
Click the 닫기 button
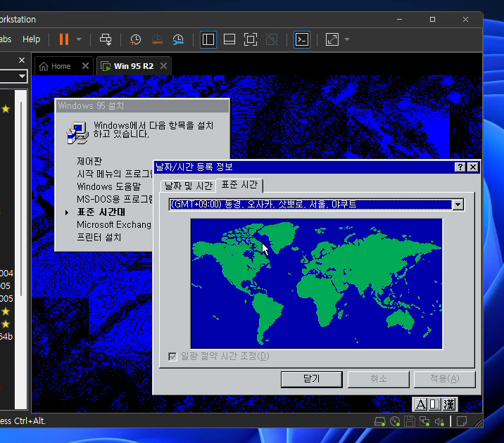click(x=311, y=380)
